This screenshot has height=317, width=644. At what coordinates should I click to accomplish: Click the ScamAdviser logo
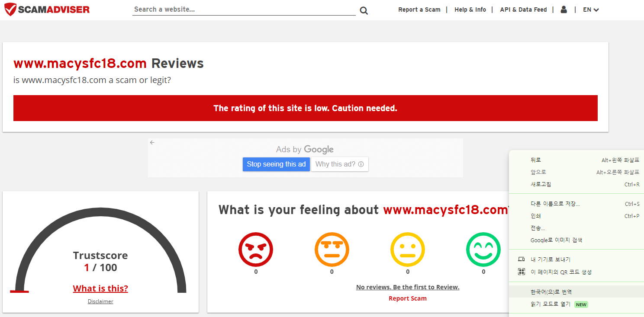click(x=47, y=10)
